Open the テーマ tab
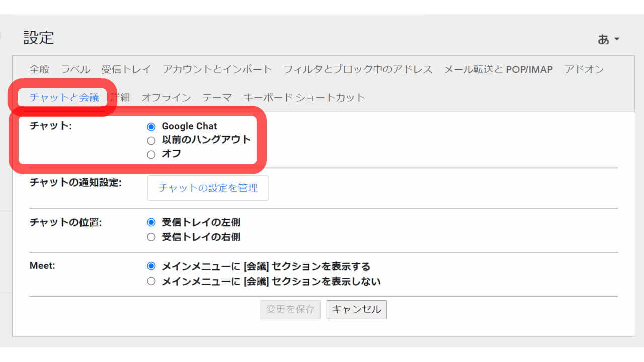Image resolution: width=644 pixels, height=362 pixels. [217, 97]
